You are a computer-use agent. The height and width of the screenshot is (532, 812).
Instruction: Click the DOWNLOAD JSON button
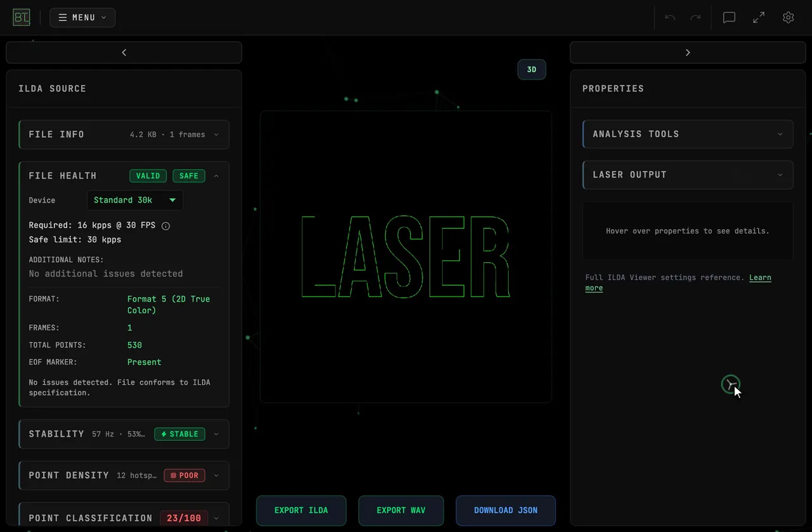coord(506,510)
